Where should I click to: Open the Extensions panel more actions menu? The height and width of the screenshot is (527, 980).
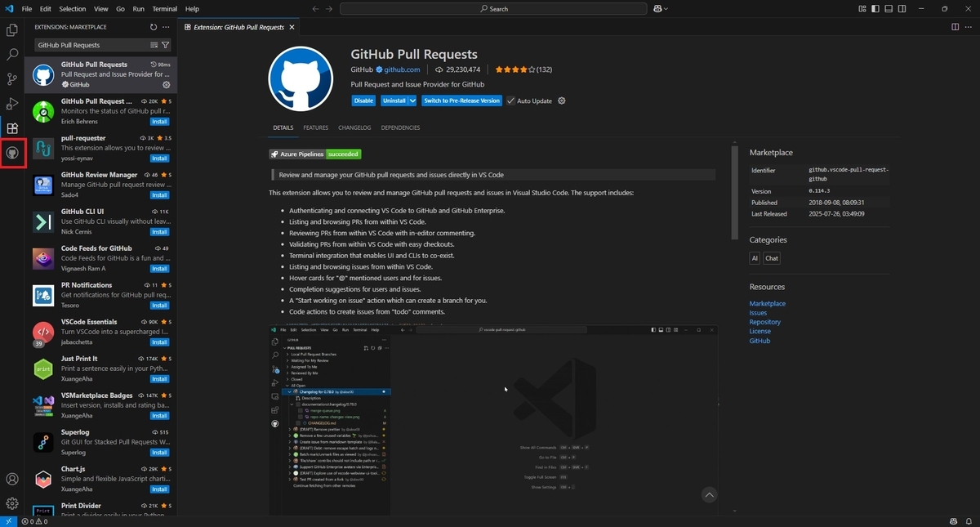click(167, 26)
